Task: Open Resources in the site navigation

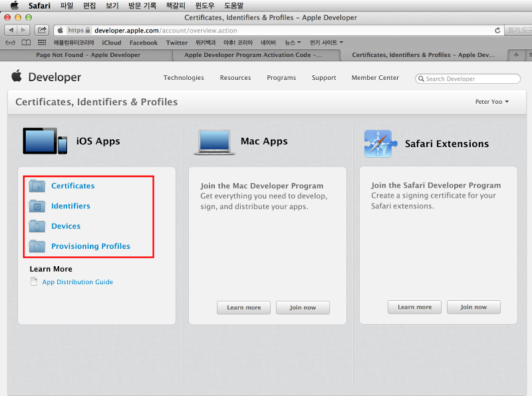Action: click(x=235, y=77)
